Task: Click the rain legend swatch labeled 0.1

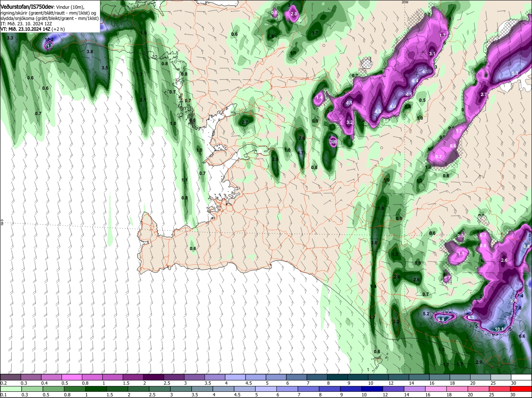Action: pyautogui.click(x=10, y=389)
